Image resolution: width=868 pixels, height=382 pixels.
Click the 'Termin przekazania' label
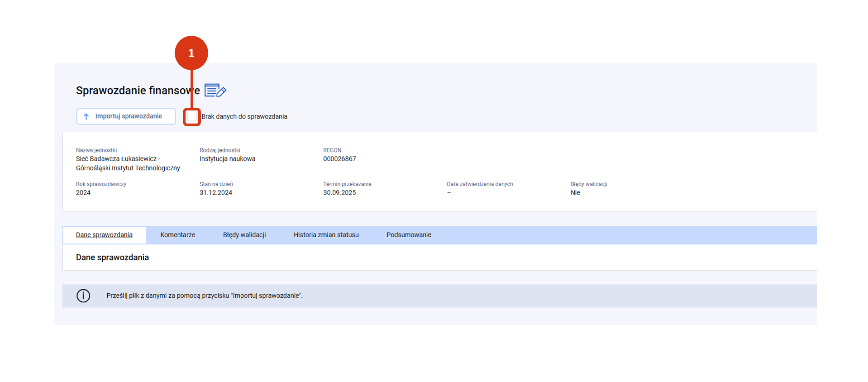tap(347, 184)
